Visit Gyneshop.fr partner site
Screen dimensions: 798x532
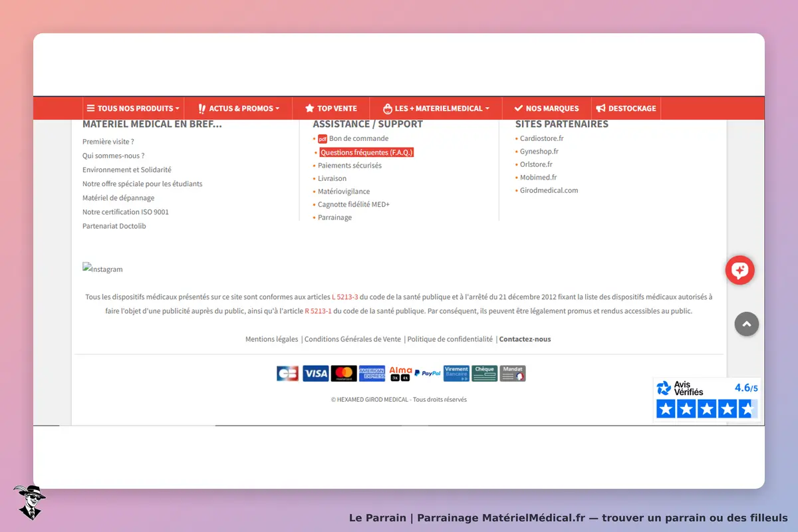coord(539,152)
